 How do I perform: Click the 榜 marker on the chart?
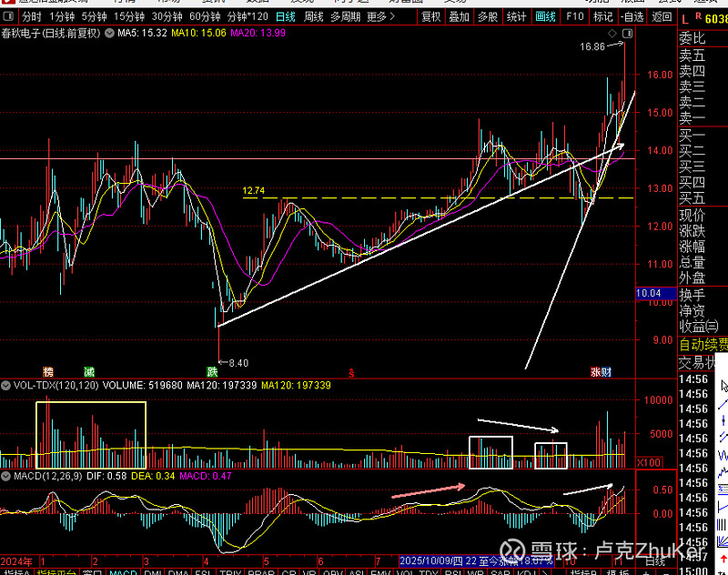pos(48,371)
